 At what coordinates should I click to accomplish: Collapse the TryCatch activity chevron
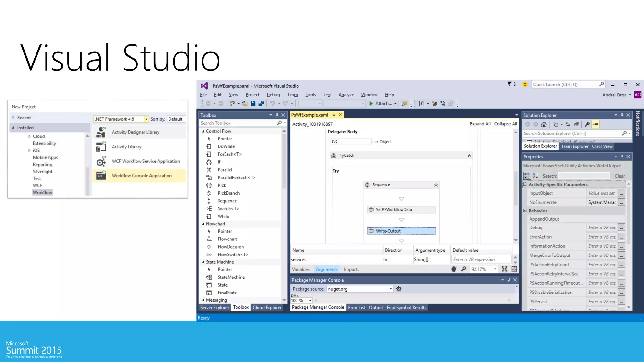coord(469,156)
